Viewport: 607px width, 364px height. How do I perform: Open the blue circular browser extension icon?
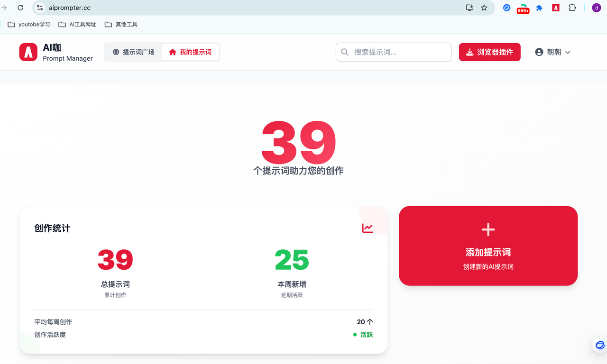point(506,8)
